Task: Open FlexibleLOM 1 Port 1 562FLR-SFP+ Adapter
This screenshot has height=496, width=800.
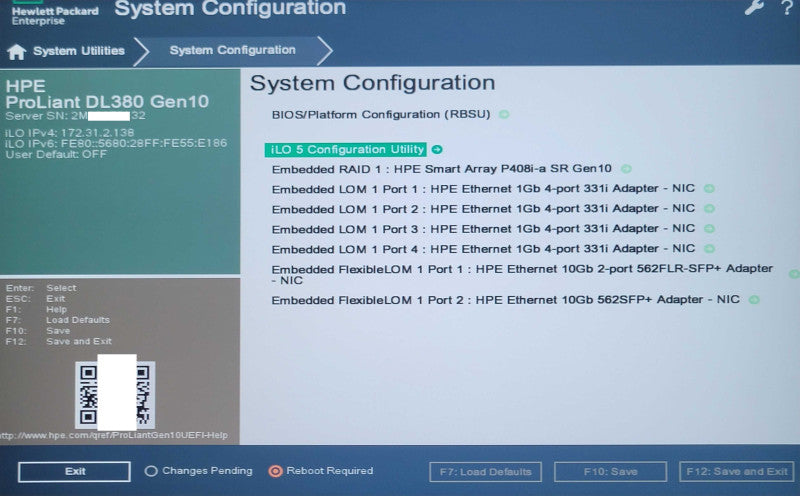Action: pos(522,275)
